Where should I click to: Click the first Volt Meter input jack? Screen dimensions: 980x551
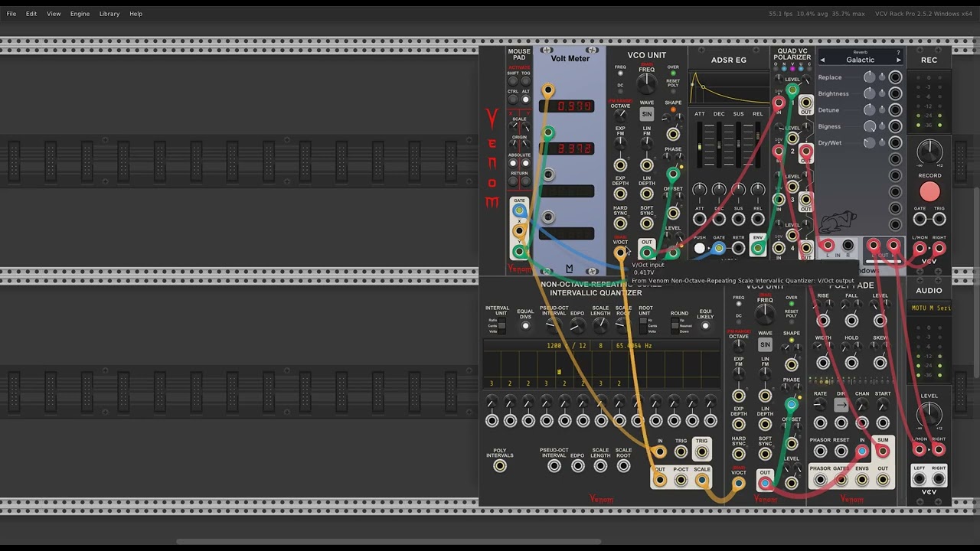point(547,91)
